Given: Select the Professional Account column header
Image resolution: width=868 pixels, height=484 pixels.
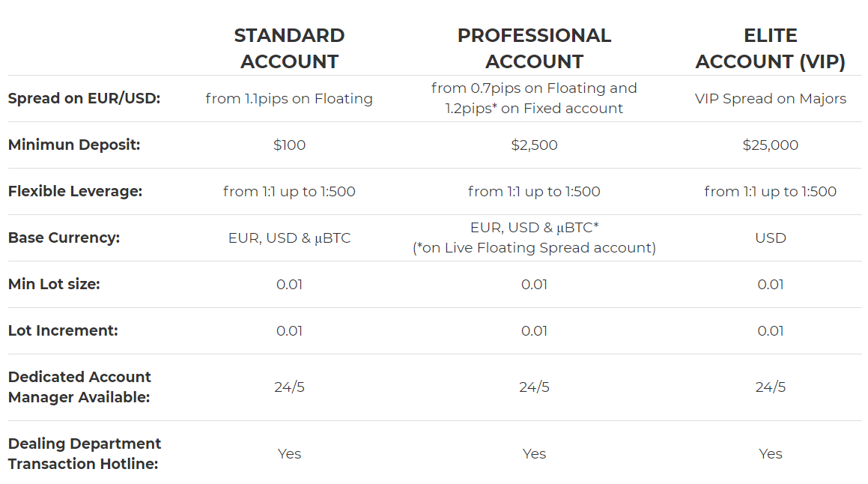Looking at the screenshot, I should pos(534,48).
